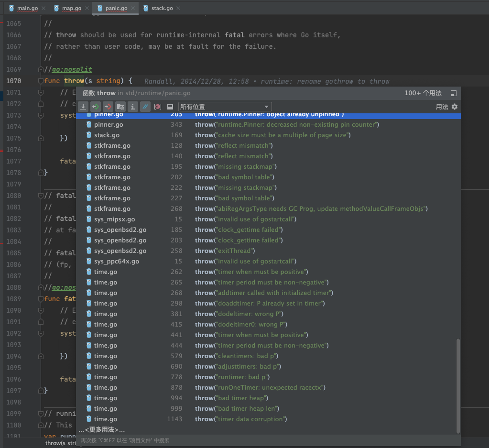Open the 所有位置 scope dropdown
Viewport: 489px width, 448px height.
(225, 107)
